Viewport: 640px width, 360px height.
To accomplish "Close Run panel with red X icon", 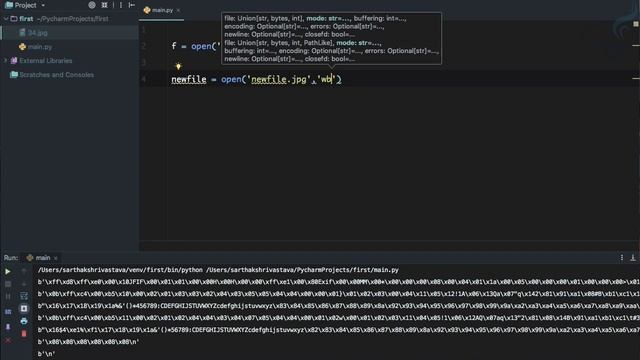I will [8, 340].
